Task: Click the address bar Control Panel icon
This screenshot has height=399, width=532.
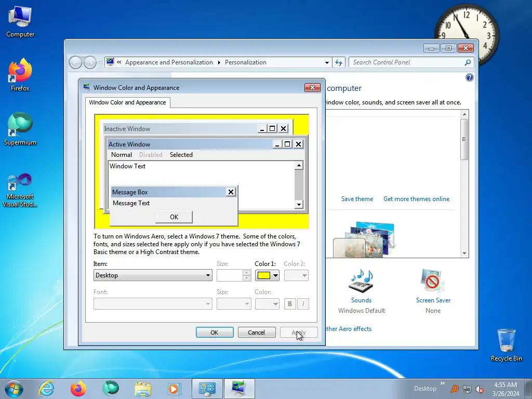Action: 110,62
